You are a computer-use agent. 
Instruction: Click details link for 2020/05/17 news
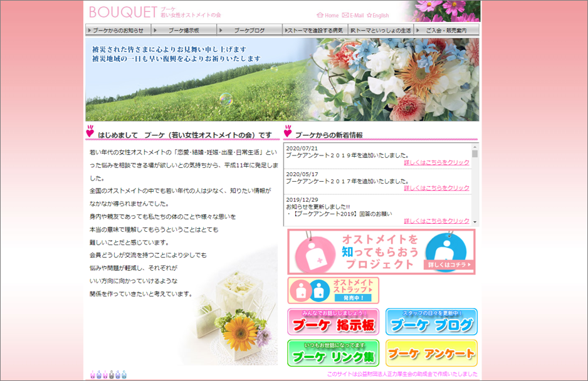[x=436, y=188]
